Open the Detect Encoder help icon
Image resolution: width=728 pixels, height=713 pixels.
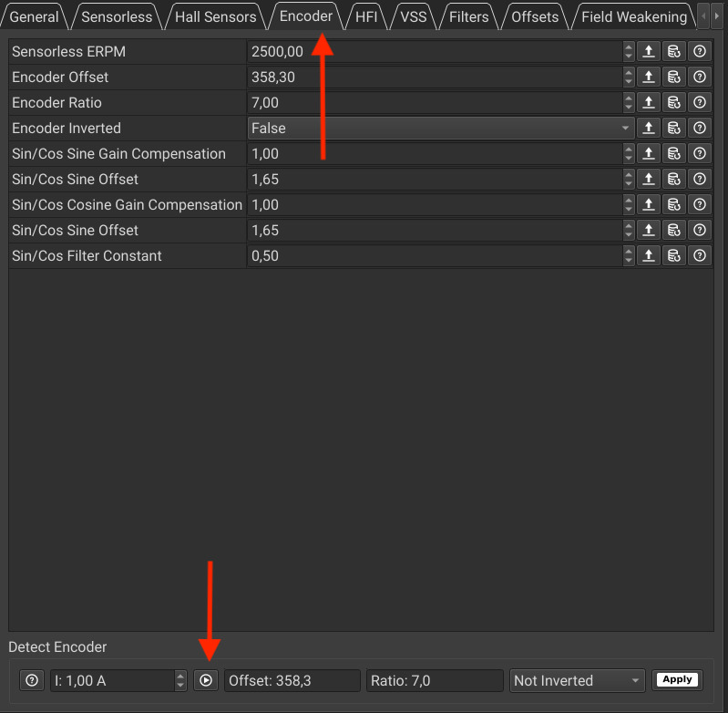[x=32, y=681]
